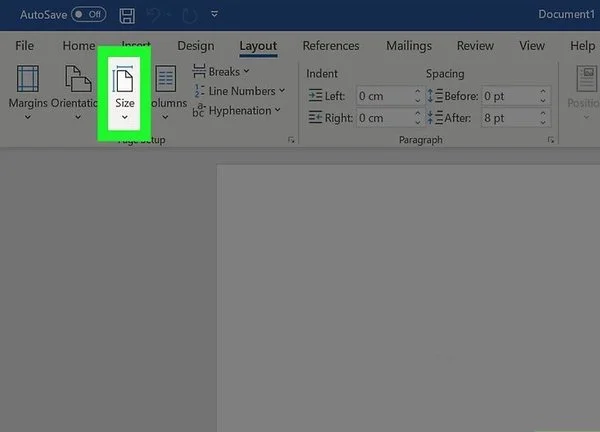Decrease Spacing After value
Screen dimensions: 600x432
click(x=543, y=122)
